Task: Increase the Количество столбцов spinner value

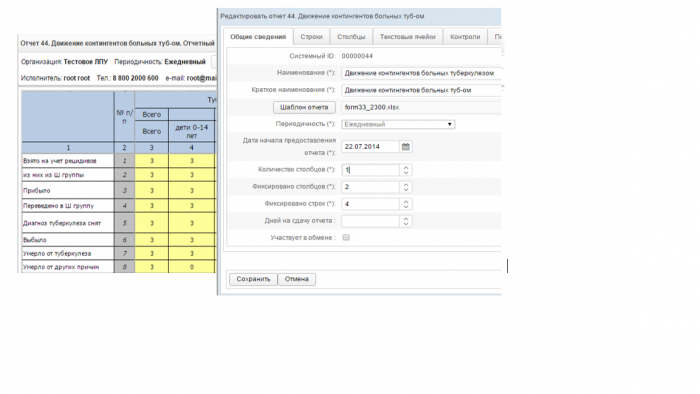Action: pos(406,167)
